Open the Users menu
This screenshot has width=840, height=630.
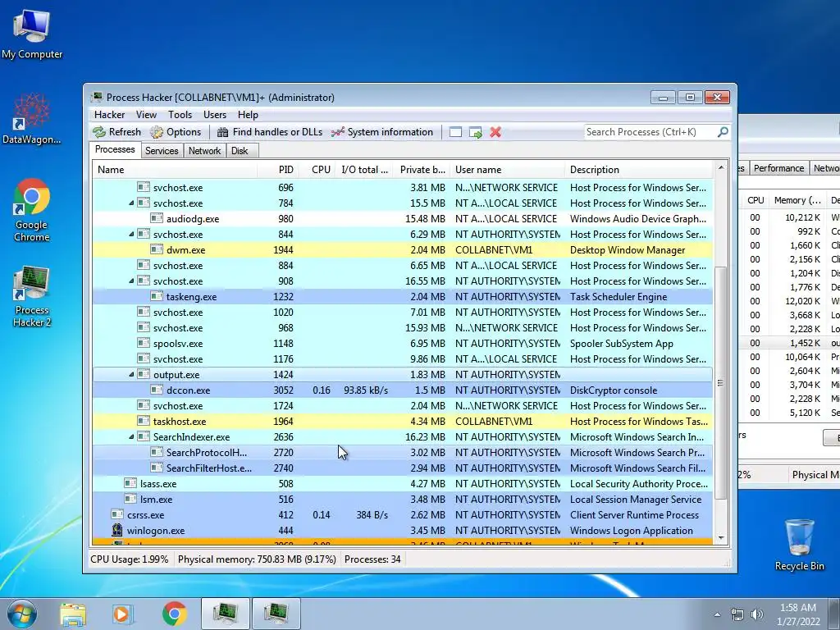[215, 115]
